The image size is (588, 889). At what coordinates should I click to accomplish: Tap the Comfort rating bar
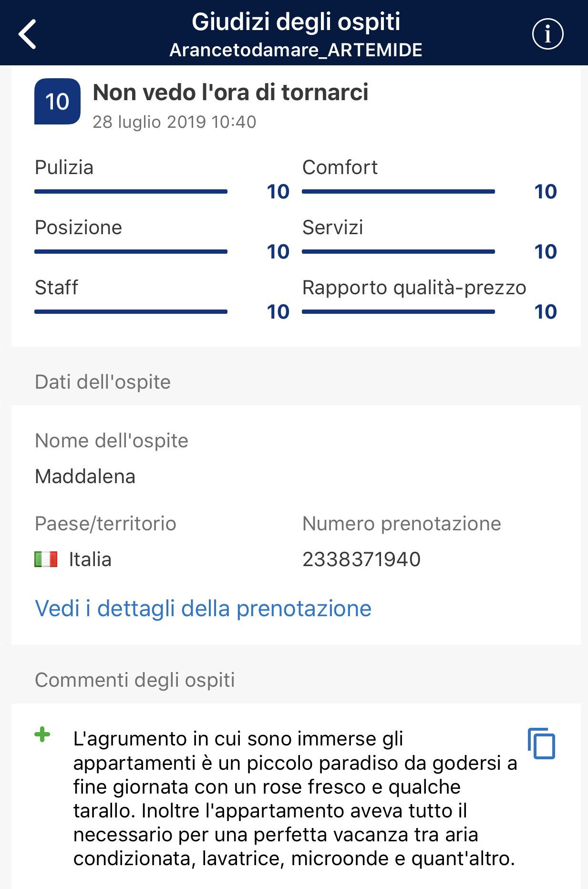398,192
